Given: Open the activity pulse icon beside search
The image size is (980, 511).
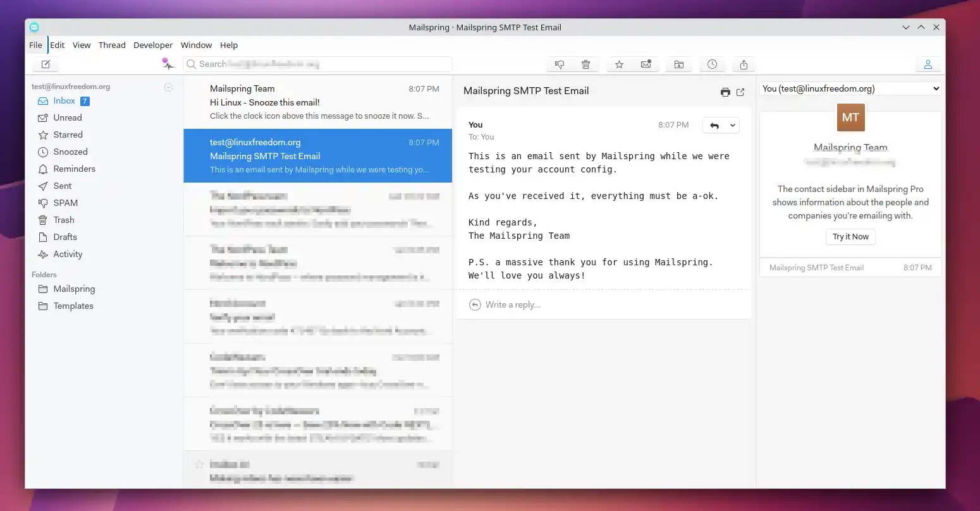Looking at the screenshot, I should (168, 64).
